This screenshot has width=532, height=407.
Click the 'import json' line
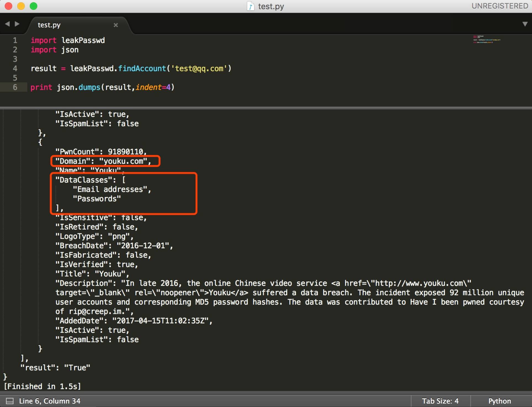pyautogui.click(x=54, y=50)
